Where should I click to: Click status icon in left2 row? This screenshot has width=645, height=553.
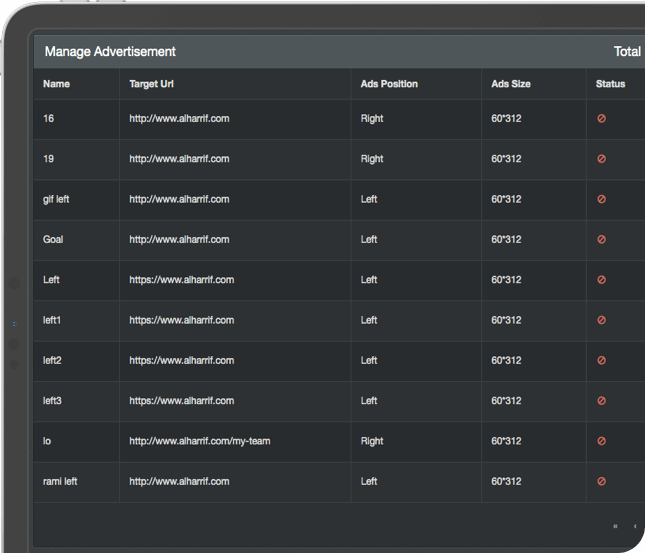(x=601, y=361)
